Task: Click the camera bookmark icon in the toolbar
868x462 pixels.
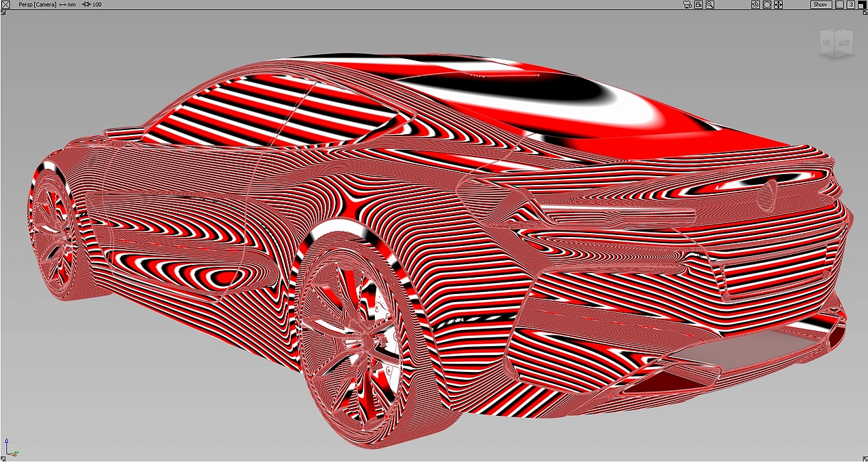Action: [x=698, y=5]
